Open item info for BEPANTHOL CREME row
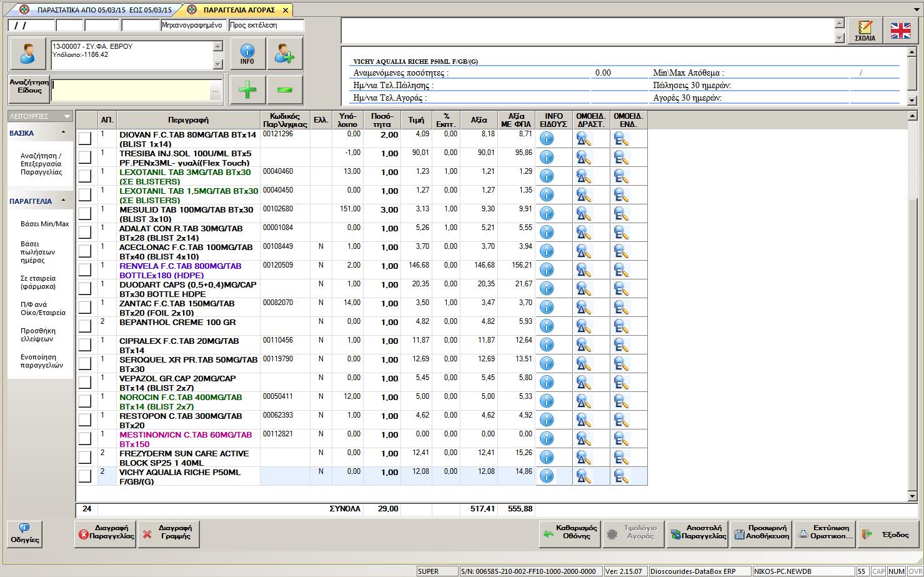Viewport: 924px width, 577px height. 547,326
